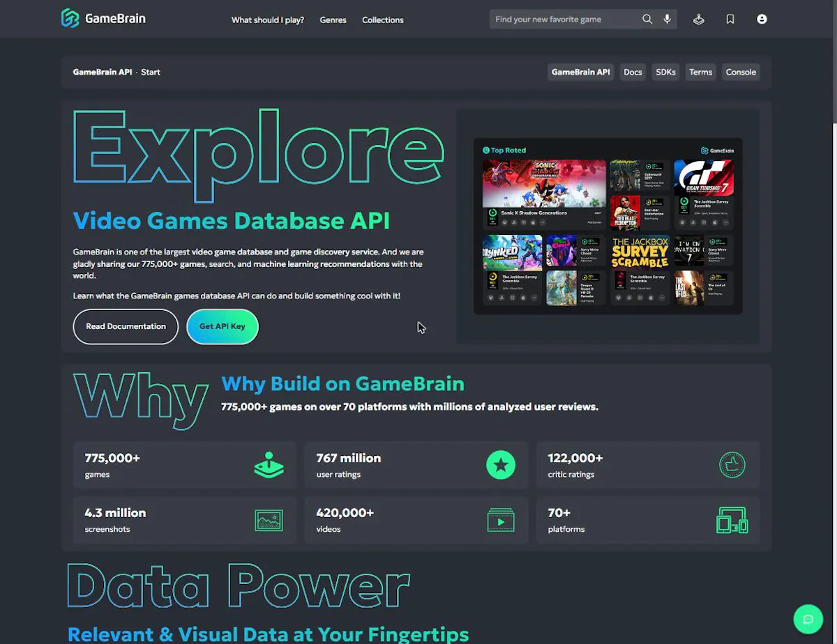This screenshot has height=644, width=837.
Task: Open the Collections menu item
Action: coord(383,20)
